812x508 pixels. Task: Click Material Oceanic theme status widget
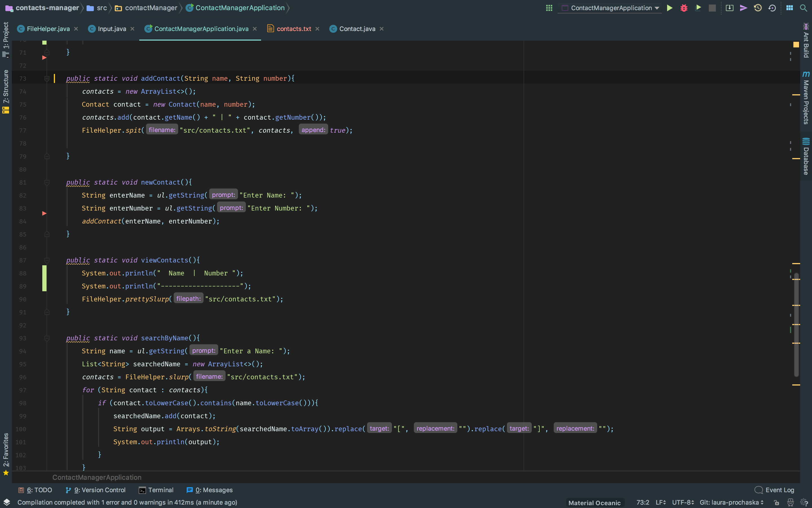pyautogui.click(x=594, y=503)
